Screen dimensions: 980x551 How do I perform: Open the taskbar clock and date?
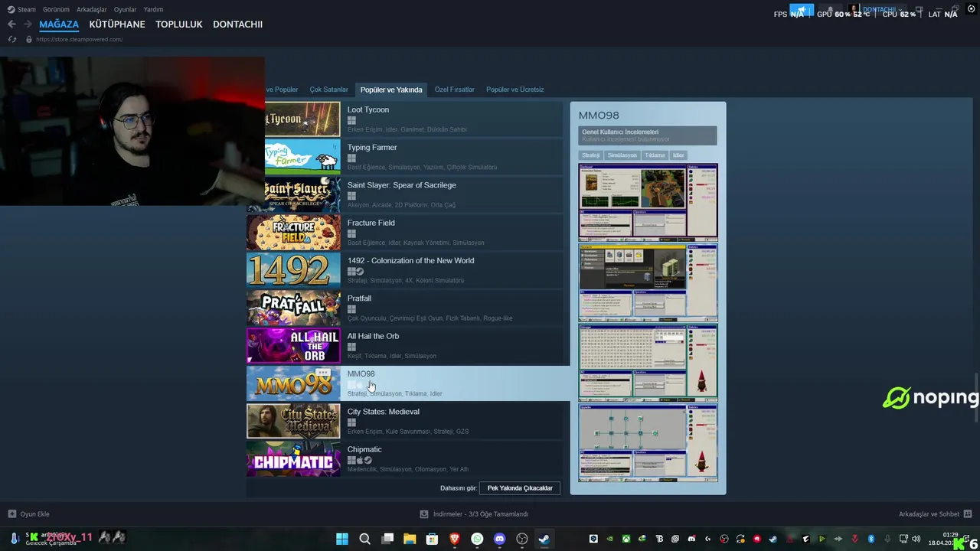pos(943,539)
